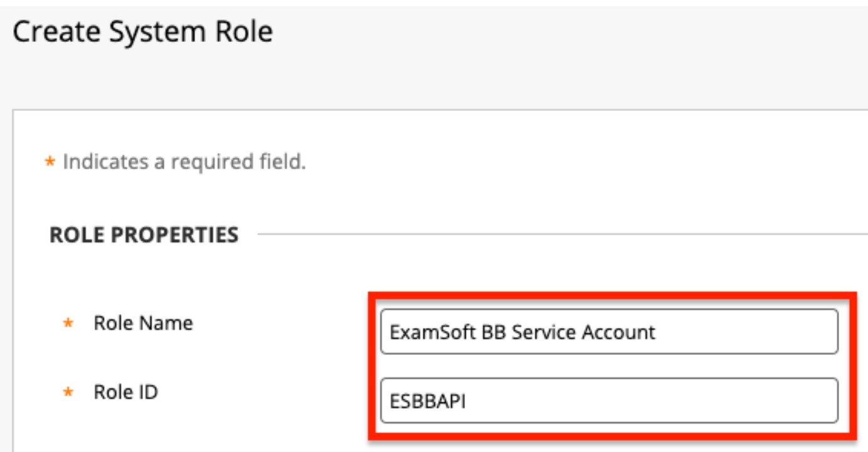
Task: Click the "Indicates a required field." note
Action: (x=184, y=162)
